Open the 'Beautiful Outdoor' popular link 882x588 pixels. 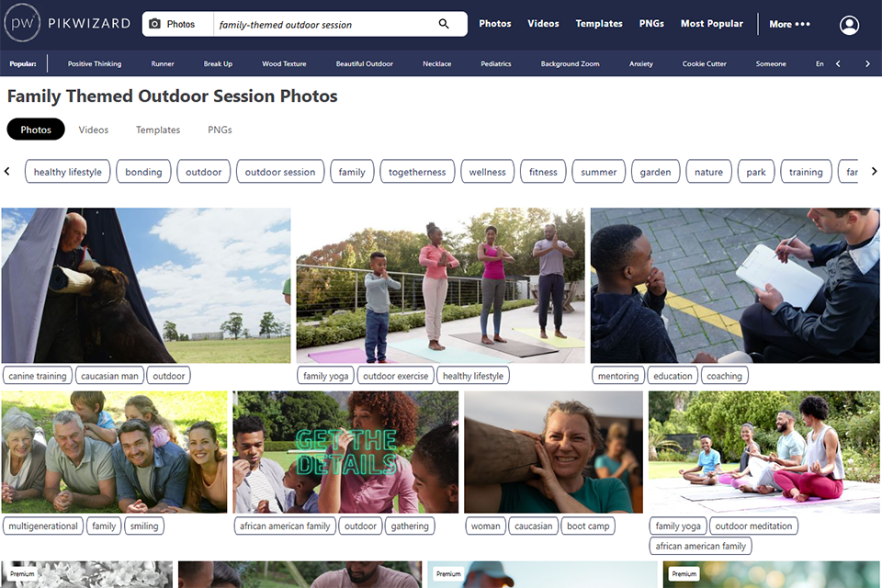click(x=365, y=63)
